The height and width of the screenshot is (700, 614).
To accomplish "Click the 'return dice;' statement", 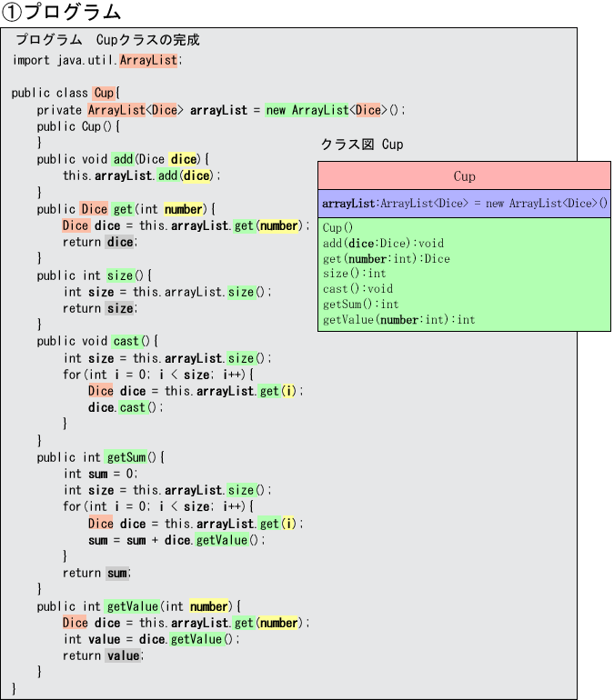I will (x=100, y=242).
